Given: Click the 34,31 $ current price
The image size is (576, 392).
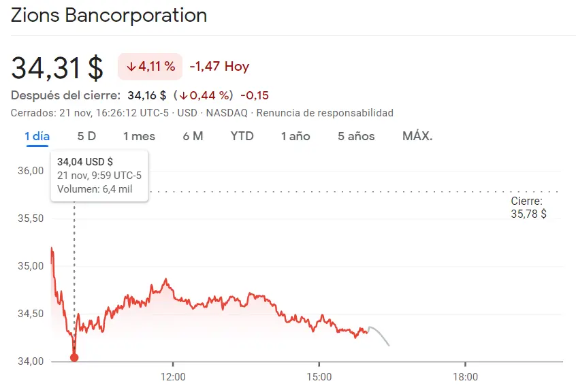Looking at the screenshot, I should (x=57, y=65).
